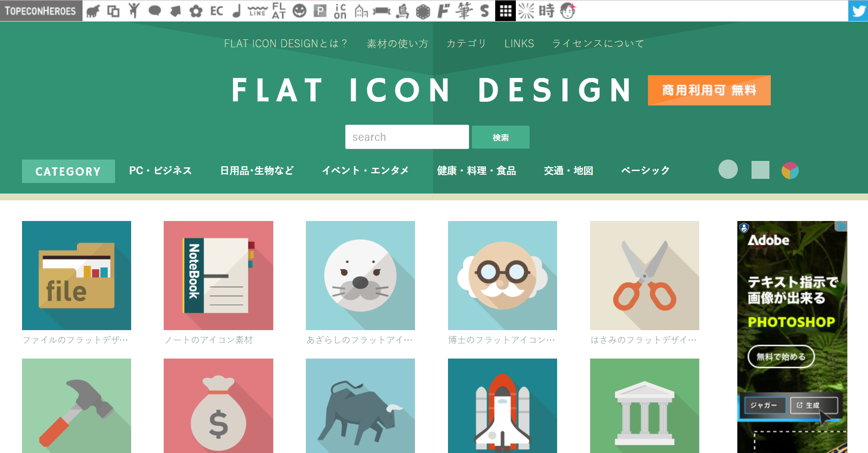Switch to square icon shape style

760,170
